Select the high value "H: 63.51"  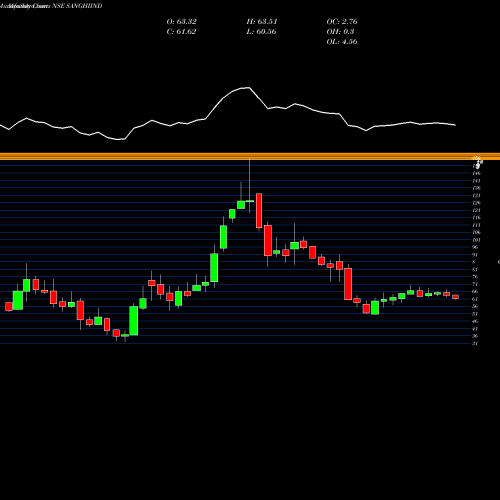pyautogui.click(x=262, y=22)
